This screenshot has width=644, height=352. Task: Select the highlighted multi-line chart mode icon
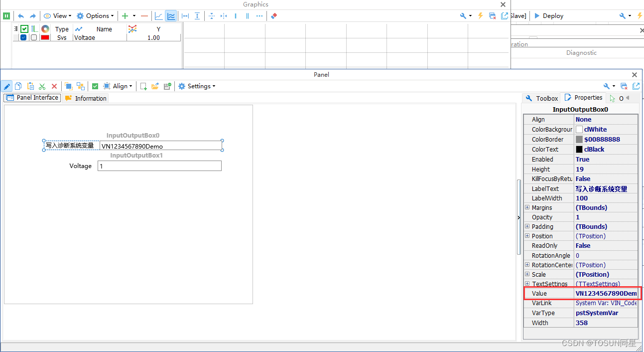click(171, 16)
